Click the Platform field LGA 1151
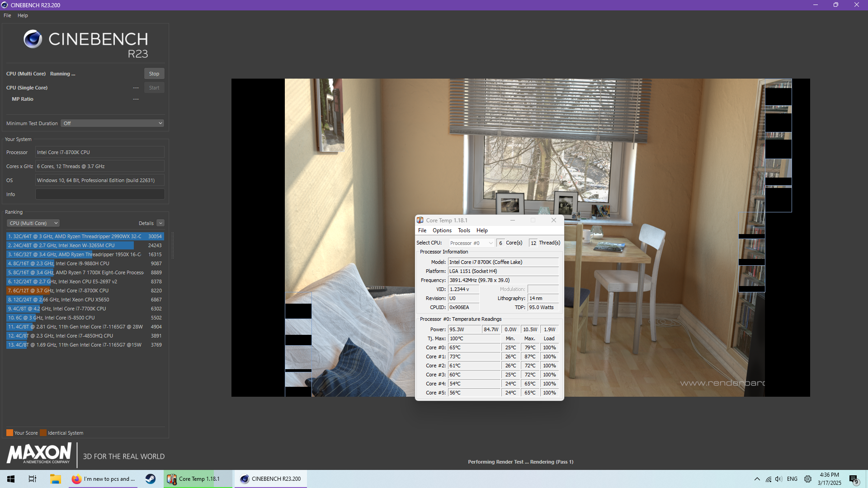This screenshot has height=488, width=868. tap(503, 271)
